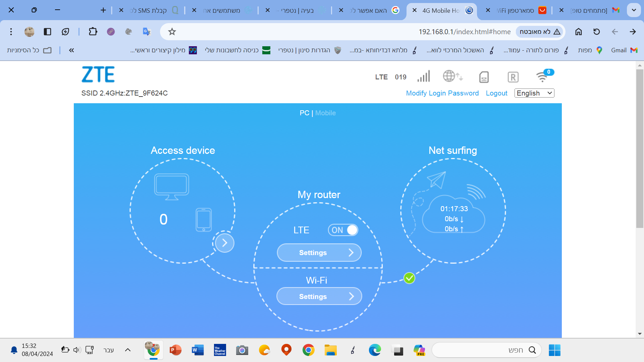Image resolution: width=644 pixels, height=362 pixels.
Task: Click the signal strength bars icon
Action: (424, 76)
